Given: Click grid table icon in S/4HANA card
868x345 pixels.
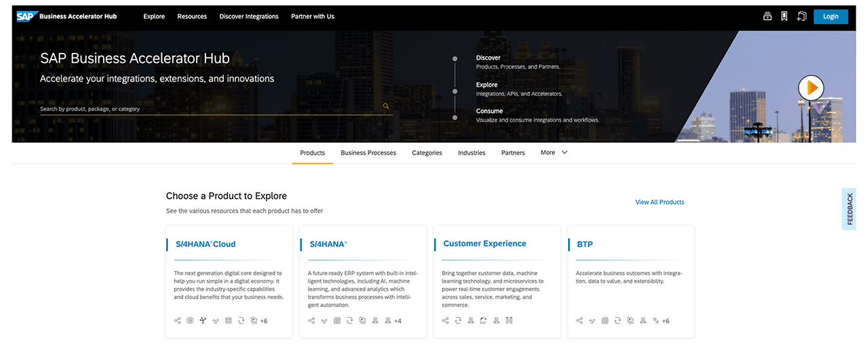Looking at the screenshot, I should [337, 321].
